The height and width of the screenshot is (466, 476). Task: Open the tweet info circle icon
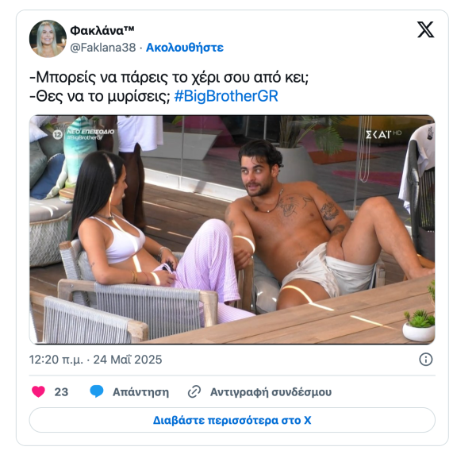(x=425, y=360)
